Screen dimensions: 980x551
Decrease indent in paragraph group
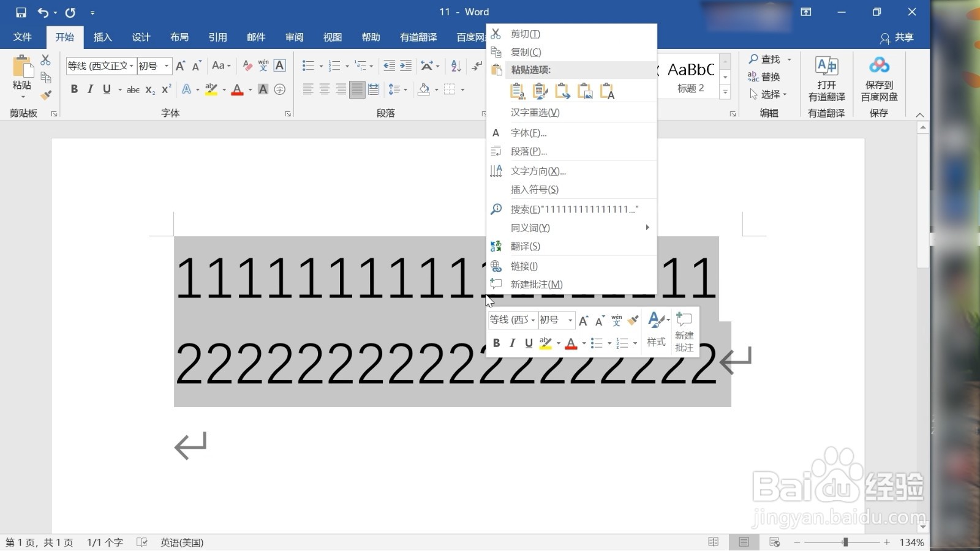(389, 66)
